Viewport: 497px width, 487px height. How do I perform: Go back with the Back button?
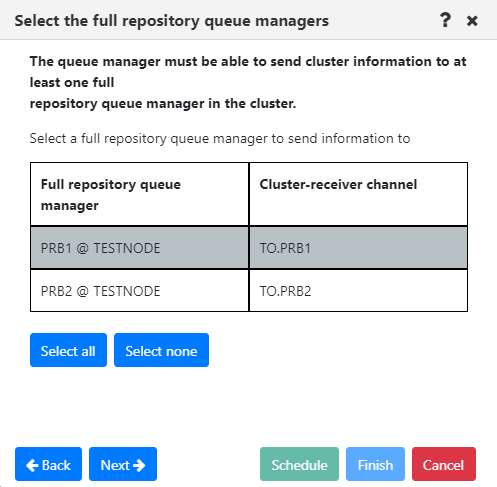[48, 464]
